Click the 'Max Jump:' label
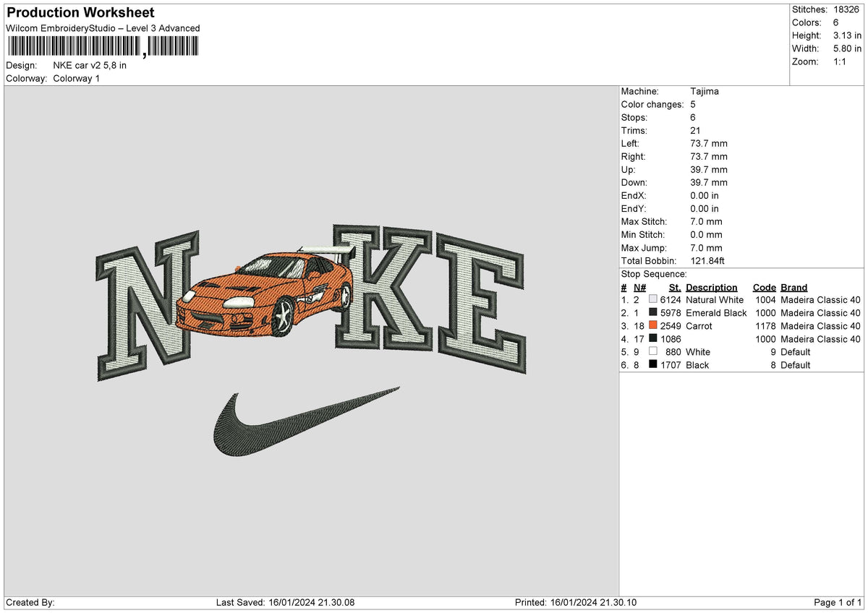 point(643,248)
